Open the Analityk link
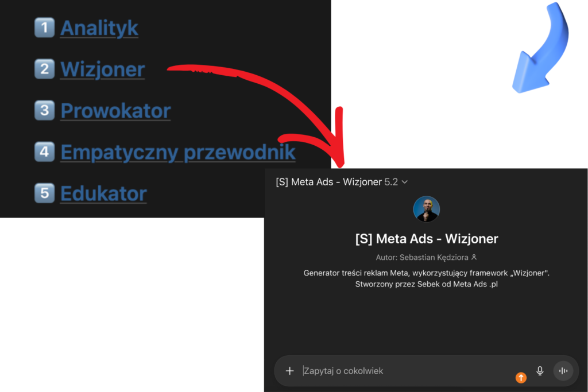Screen dimensions: 588x392 (99, 28)
